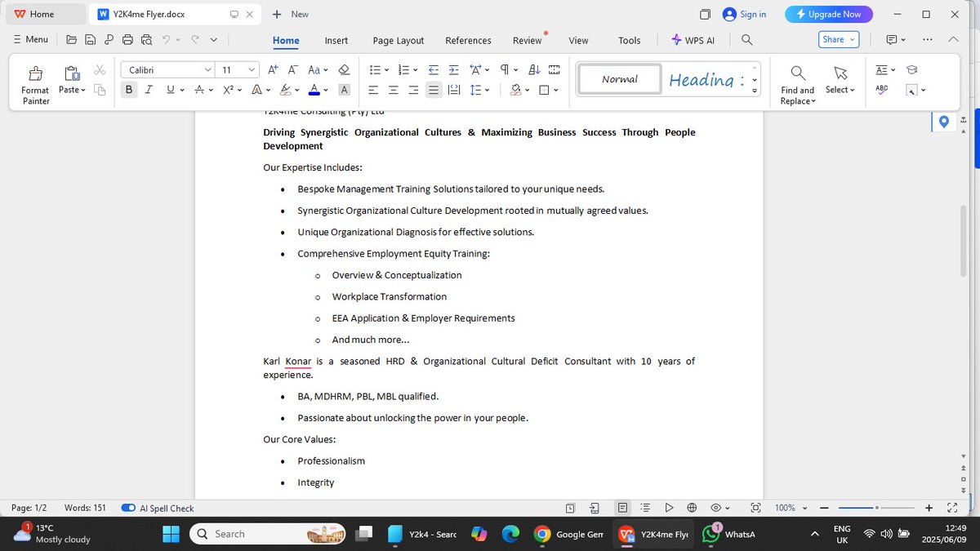980x551 pixels.
Task: Click the zoom slider handle
Action: coord(876,508)
